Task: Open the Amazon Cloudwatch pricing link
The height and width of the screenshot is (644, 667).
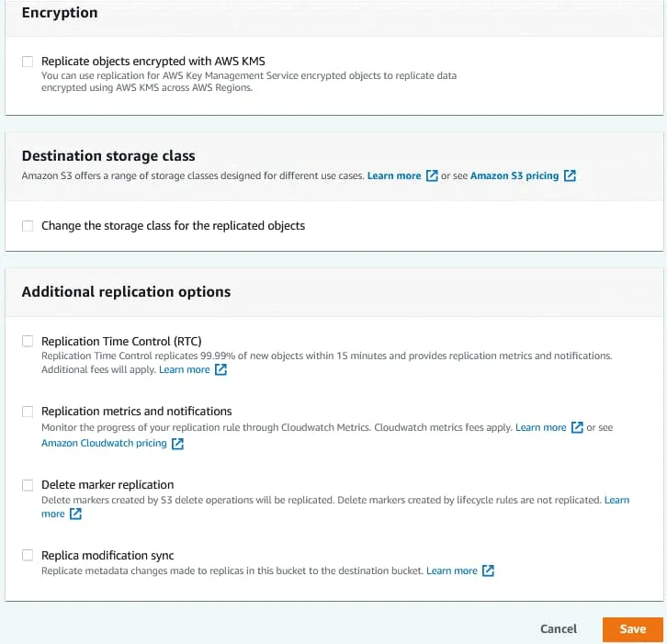Action: tap(104, 443)
